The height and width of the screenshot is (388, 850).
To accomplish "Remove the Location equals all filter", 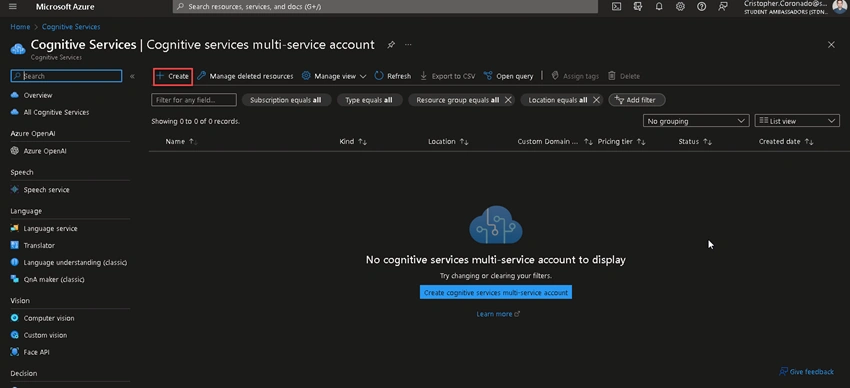I will click(596, 100).
